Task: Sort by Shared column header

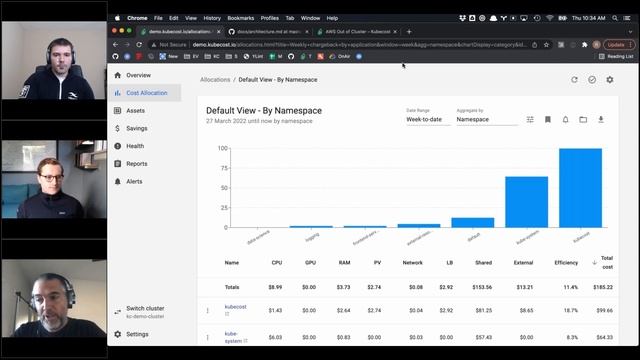Action: (x=483, y=262)
